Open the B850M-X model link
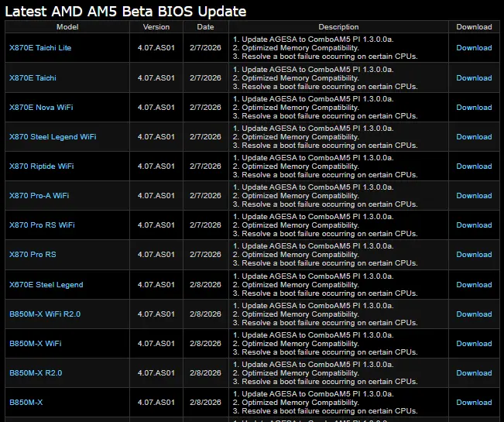Image resolution: width=504 pixels, height=422 pixels. pyautogui.click(x=26, y=403)
